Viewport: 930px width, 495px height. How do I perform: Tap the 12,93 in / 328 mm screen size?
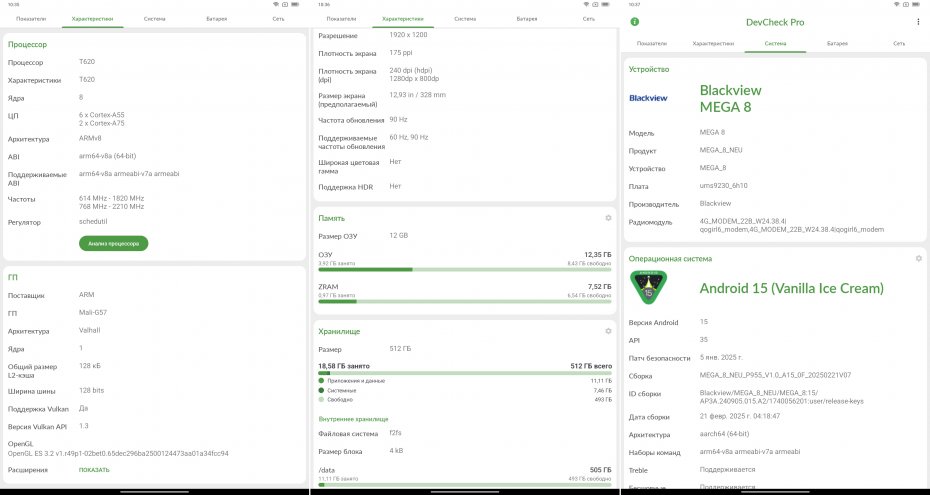(418, 95)
